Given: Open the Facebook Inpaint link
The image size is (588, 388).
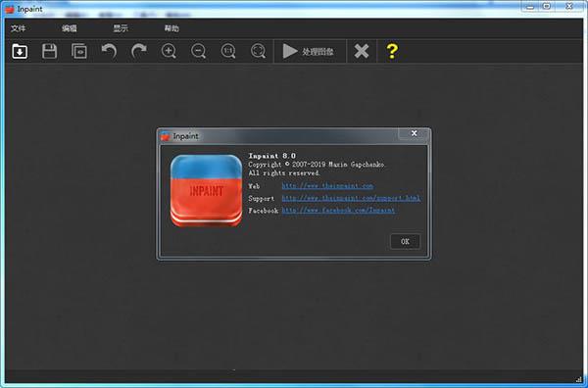Looking at the screenshot, I should [338, 211].
